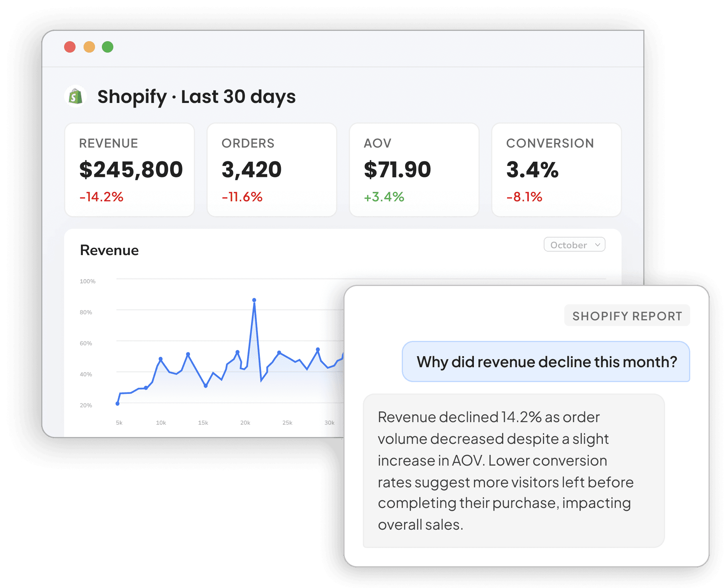Click the 'Why did revenue decline this month?' bubble
728x588 pixels.
tap(546, 361)
